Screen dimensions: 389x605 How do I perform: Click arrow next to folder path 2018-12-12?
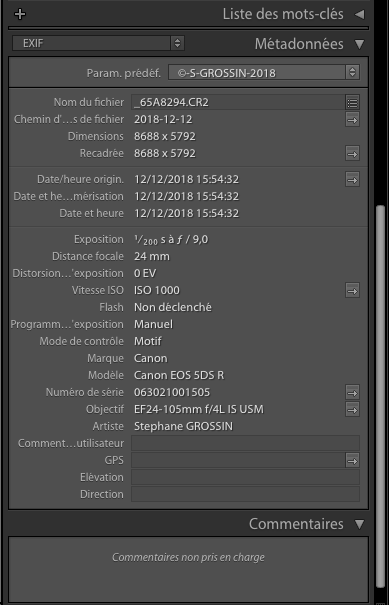(x=352, y=120)
